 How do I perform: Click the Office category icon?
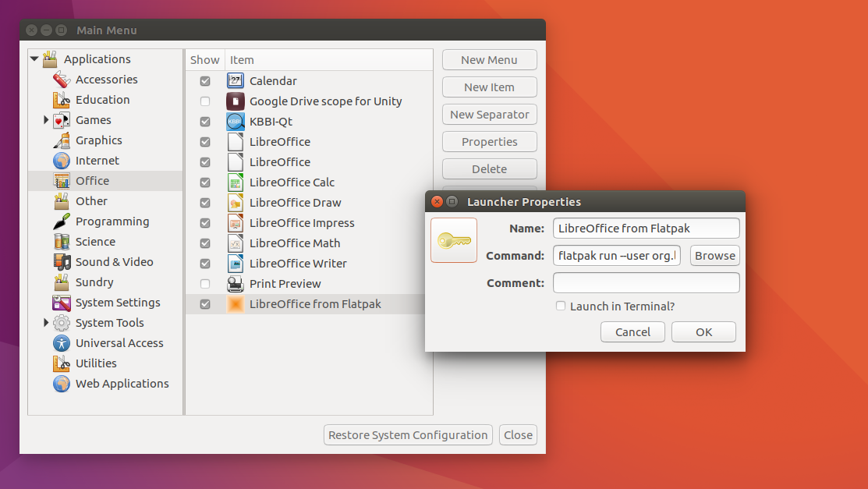tap(62, 181)
